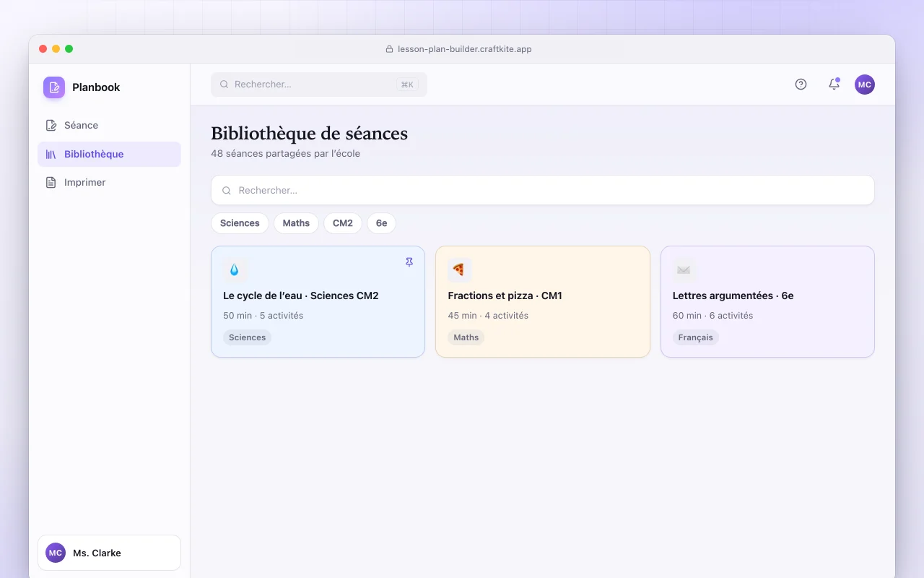Click the lock icon in address bar
924x578 pixels.
pyautogui.click(x=391, y=49)
